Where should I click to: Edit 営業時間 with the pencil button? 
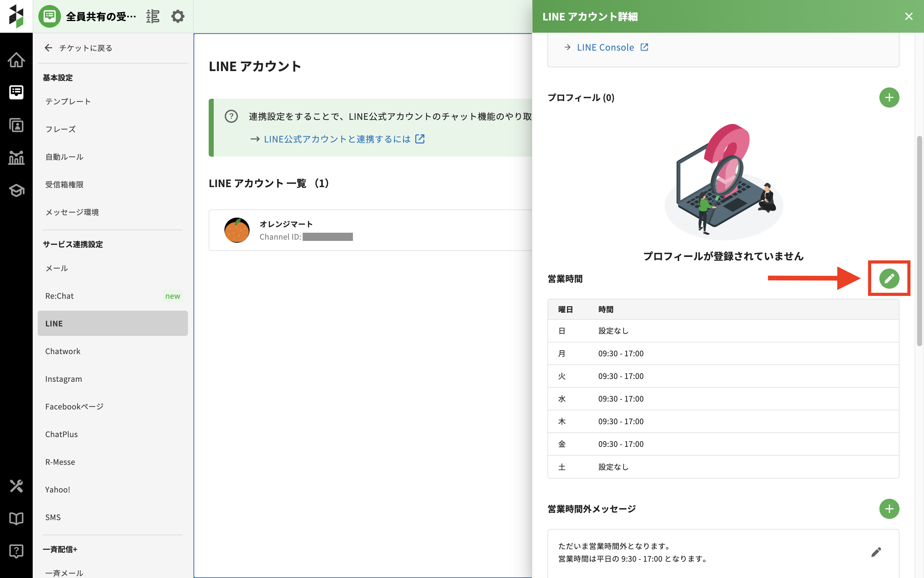(x=889, y=278)
